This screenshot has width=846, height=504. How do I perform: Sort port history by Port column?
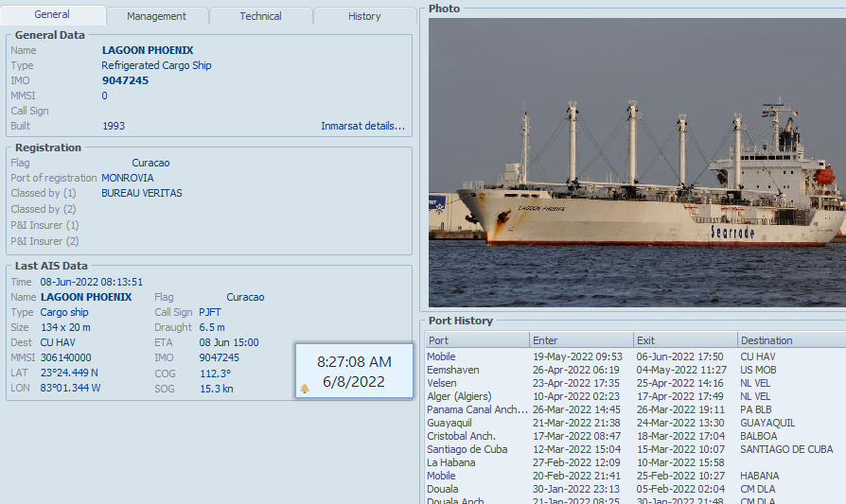coord(478,340)
